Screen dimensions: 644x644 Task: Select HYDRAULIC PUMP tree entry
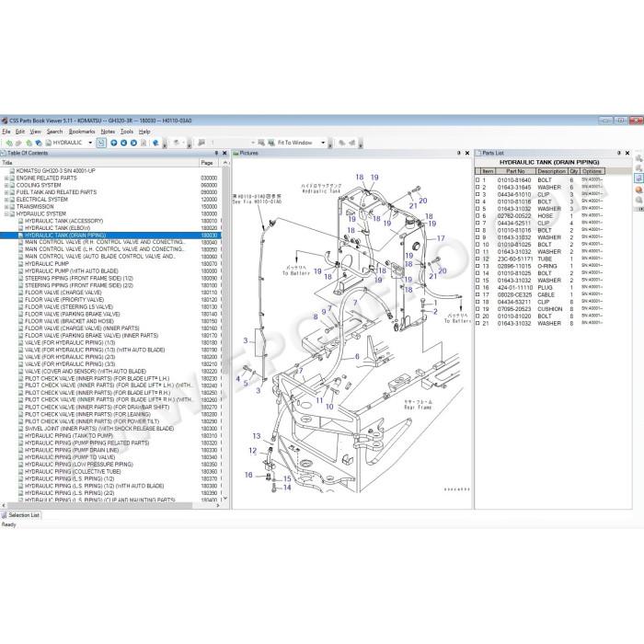click(x=47, y=264)
